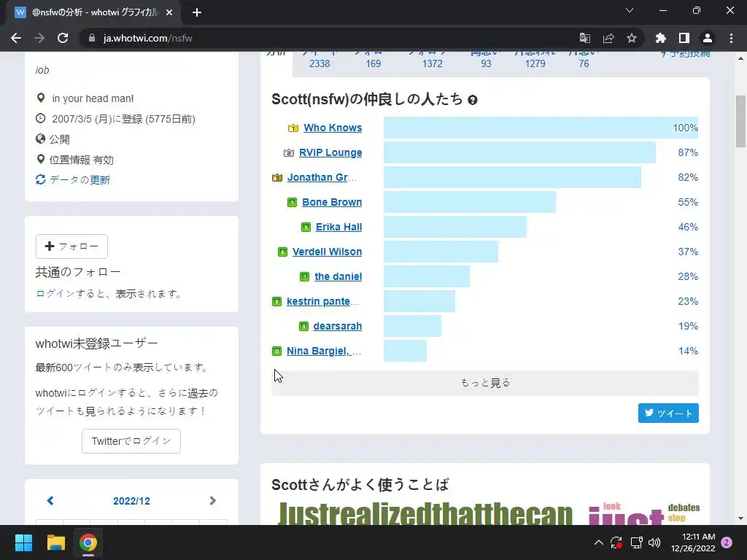Open the Windows Start menu
Viewport: 747px width, 560px height.
click(x=23, y=542)
